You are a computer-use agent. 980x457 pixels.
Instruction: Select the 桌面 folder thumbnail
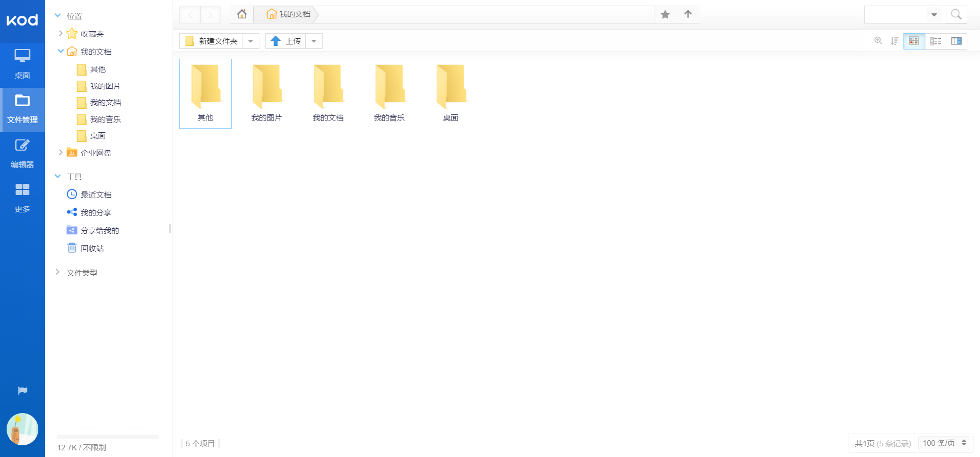pyautogui.click(x=451, y=93)
